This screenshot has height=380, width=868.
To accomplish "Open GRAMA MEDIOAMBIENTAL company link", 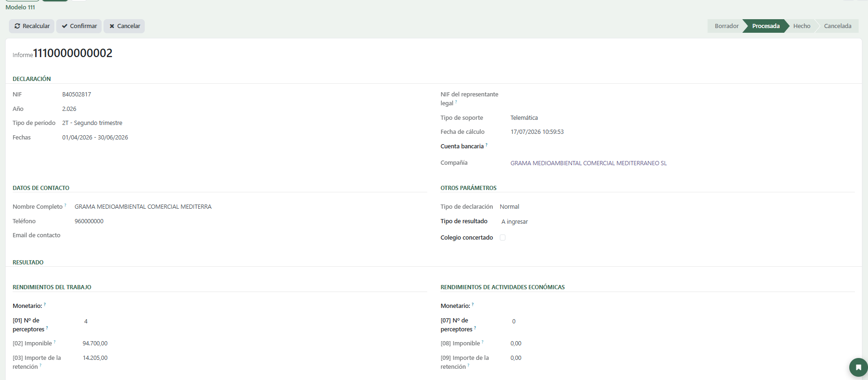I will (588, 163).
